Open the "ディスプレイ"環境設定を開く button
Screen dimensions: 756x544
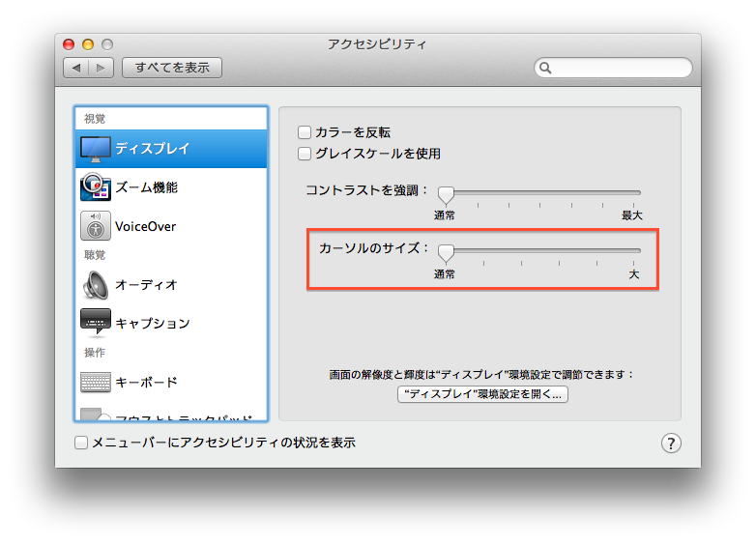(x=482, y=394)
